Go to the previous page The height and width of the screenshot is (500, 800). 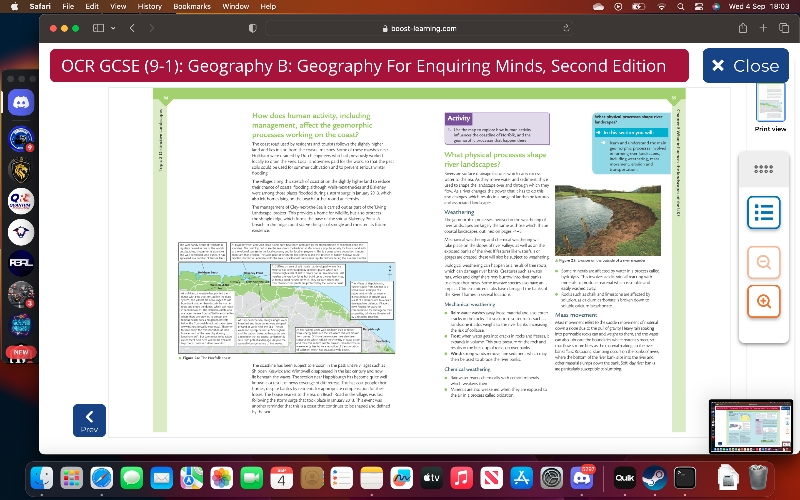(89, 420)
